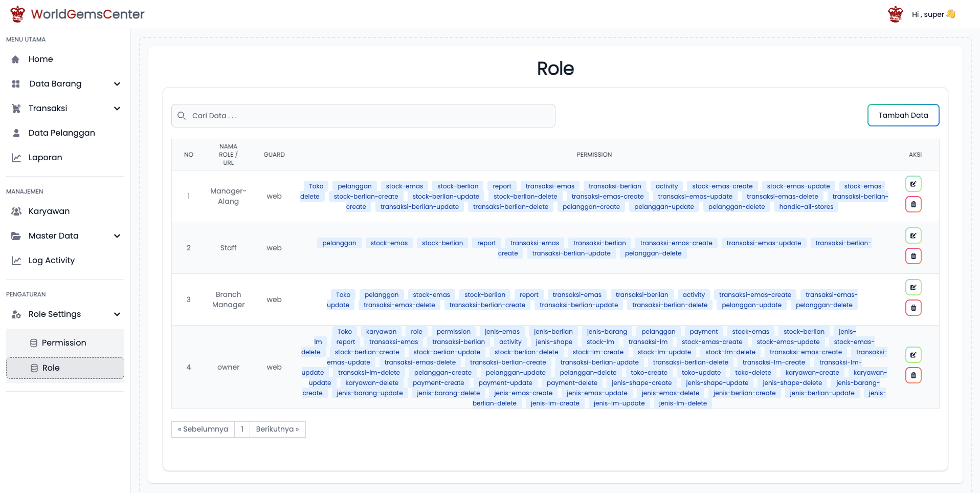The width and height of the screenshot is (980, 493).
Task: Click the Home house icon in sidebar
Action: click(x=16, y=59)
